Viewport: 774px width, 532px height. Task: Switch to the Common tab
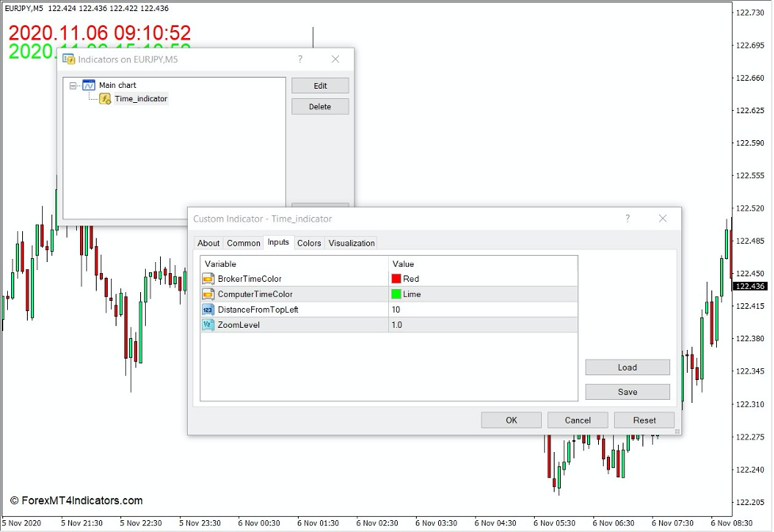(243, 243)
